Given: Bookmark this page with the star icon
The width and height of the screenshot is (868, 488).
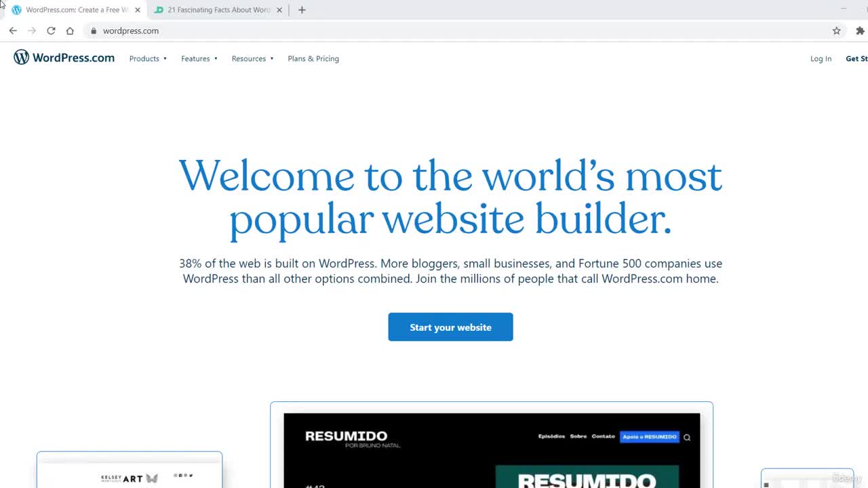Looking at the screenshot, I should point(837,30).
